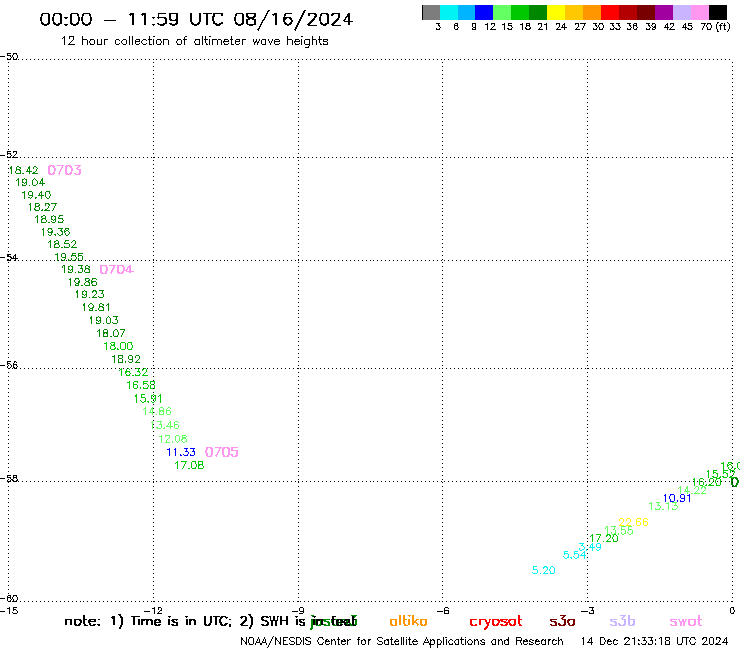Viewport: 740px width, 650px height.
Task: Click the green value 16.32
Action: [134, 372]
